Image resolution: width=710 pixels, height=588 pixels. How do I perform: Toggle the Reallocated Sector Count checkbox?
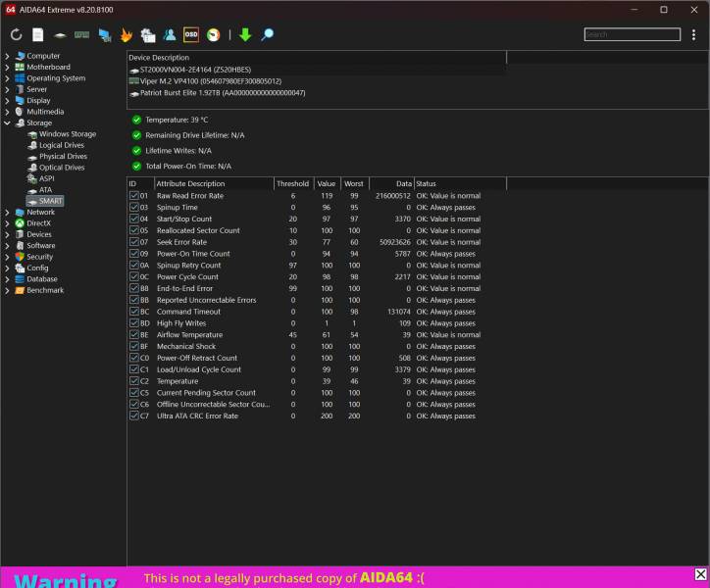click(134, 230)
